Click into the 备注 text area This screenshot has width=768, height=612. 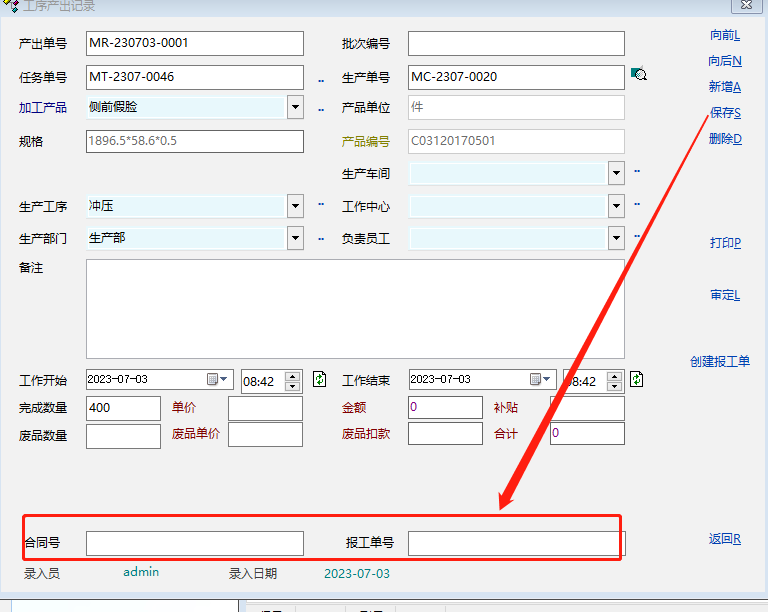(355, 308)
